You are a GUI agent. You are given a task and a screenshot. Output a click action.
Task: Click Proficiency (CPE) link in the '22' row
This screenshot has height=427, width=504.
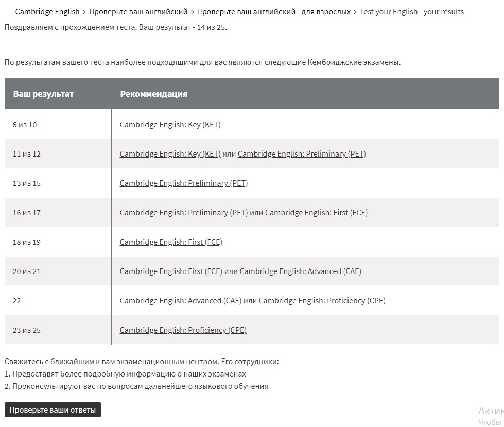click(322, 301)
